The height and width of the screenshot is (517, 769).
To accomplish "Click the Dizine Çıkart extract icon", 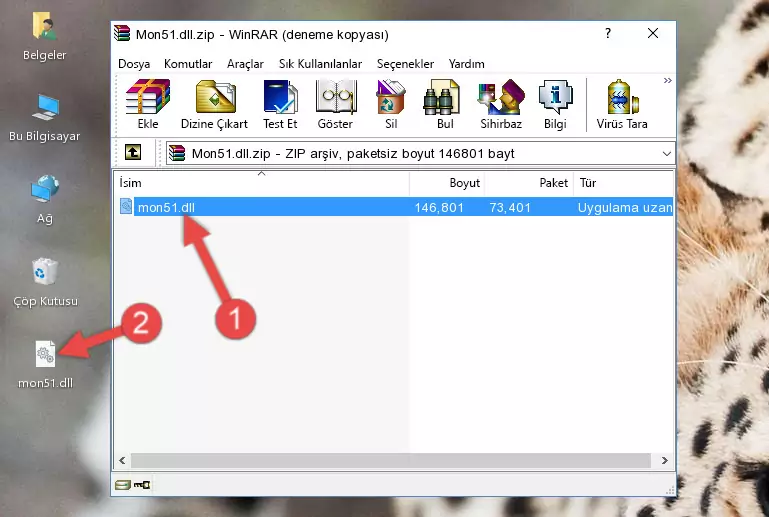I will [x=215, y=104].
